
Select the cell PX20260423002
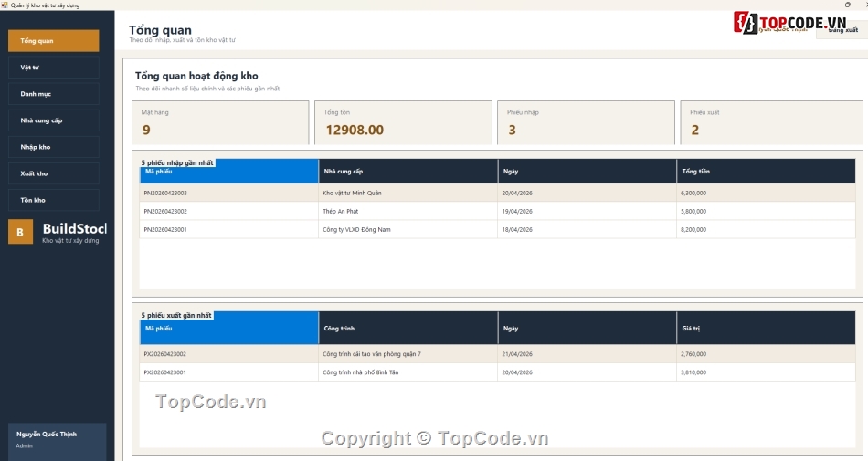228,354
